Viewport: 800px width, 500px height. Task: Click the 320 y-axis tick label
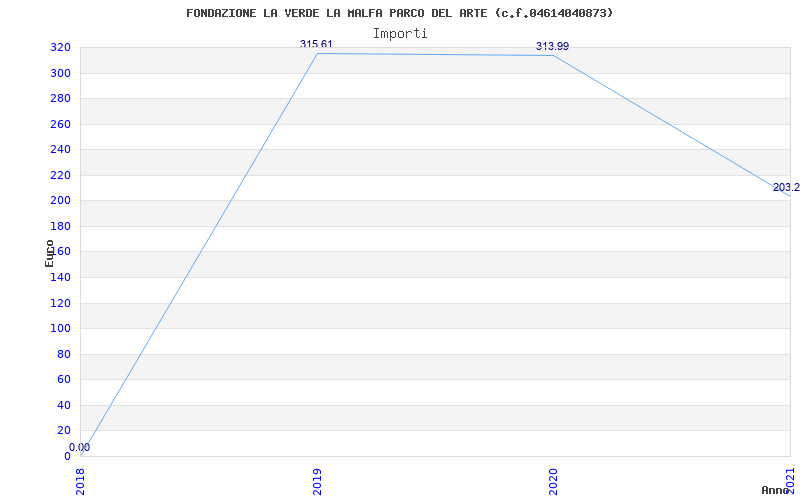tap(60, 48)
